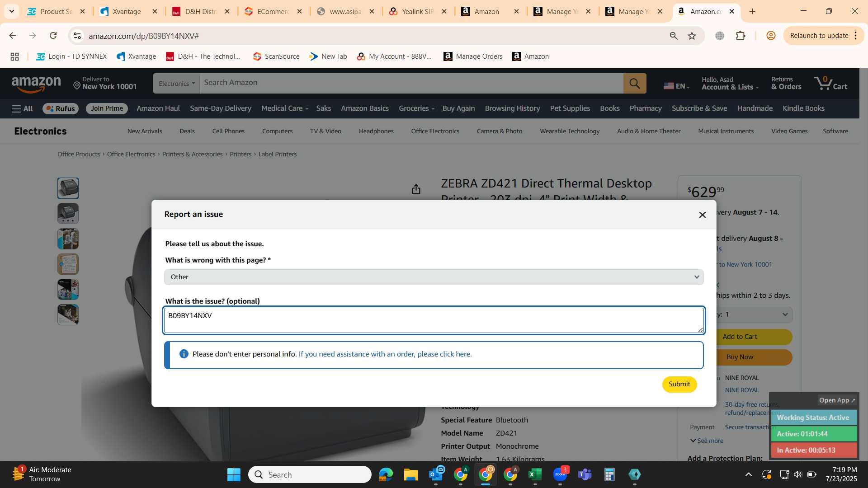
Task: Open Amazon Haul in nav bar
Action: tap(158, 108)
